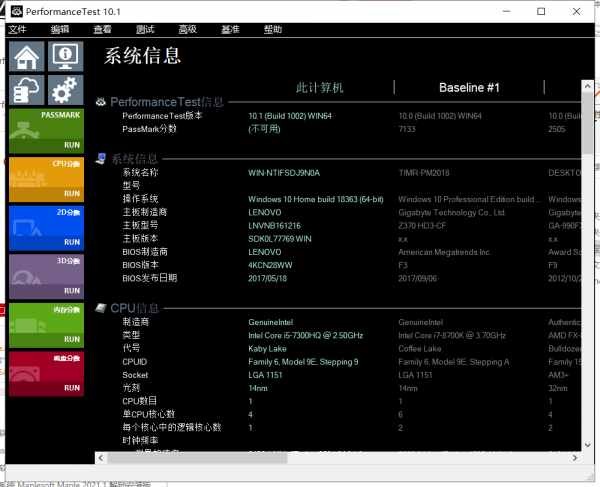Click the horizontal scrollbar left arrow
Screen dimensions: 600x487
(x=101, y=458)
